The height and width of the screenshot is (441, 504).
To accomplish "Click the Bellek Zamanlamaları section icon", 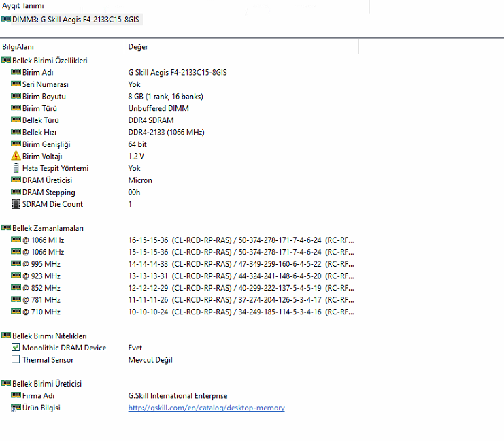I will click(6, 227).
